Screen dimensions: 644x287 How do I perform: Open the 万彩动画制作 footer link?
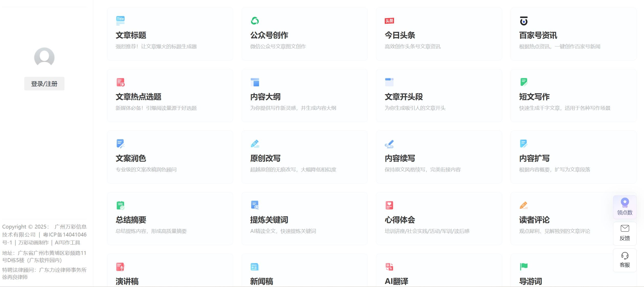coord(33,243)
